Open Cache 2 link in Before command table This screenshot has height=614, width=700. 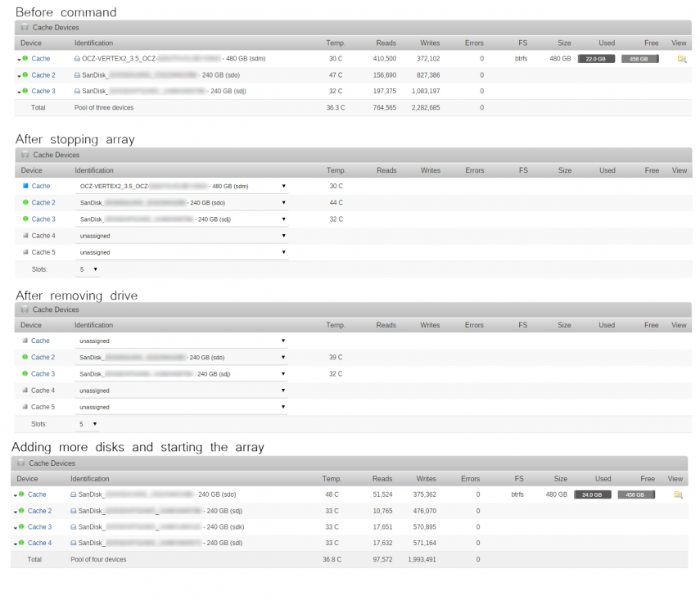pyautogui.click(x=43, y=75)
